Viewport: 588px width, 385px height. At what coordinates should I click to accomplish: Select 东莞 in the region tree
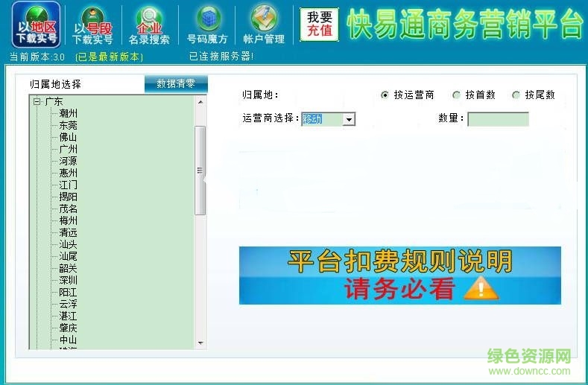click(x=69, y=125)
